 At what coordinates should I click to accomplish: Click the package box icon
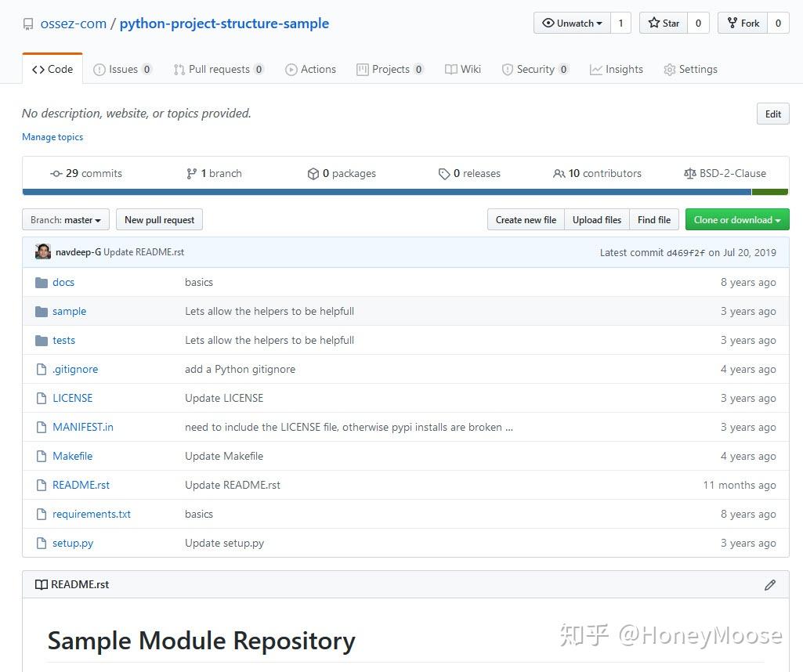[313, 174]
